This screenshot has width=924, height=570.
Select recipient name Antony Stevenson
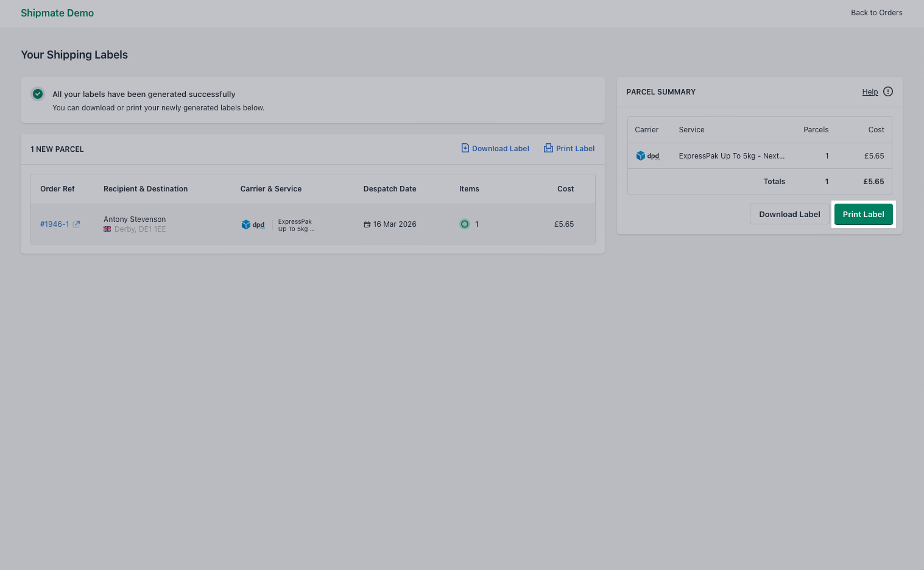[x=135, y=219]
